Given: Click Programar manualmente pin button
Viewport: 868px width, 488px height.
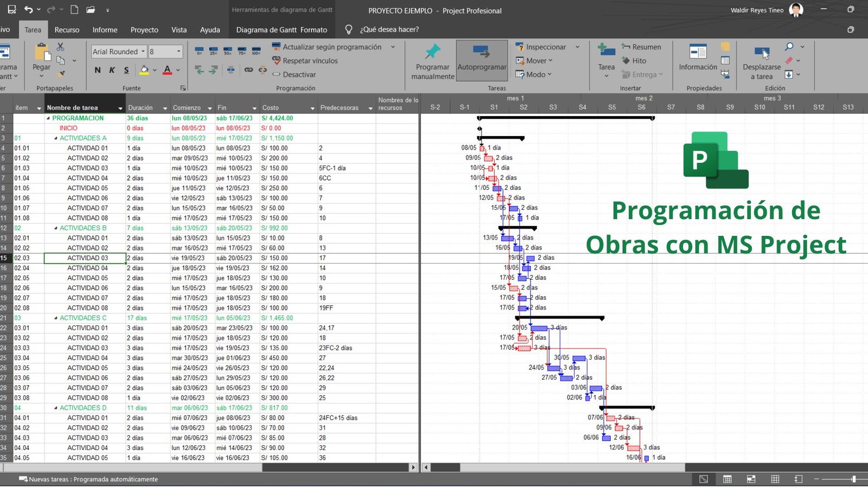Looking at the screenshot, I should [432, 61].
